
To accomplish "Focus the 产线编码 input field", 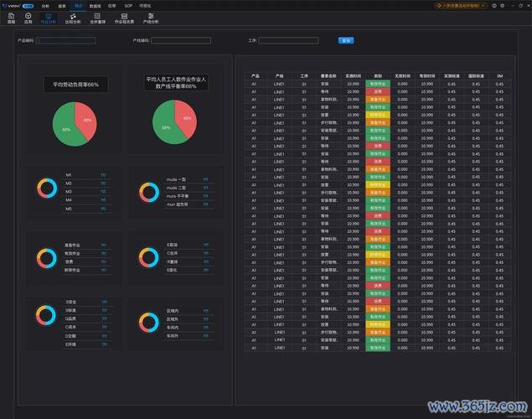I will [181, 41].
